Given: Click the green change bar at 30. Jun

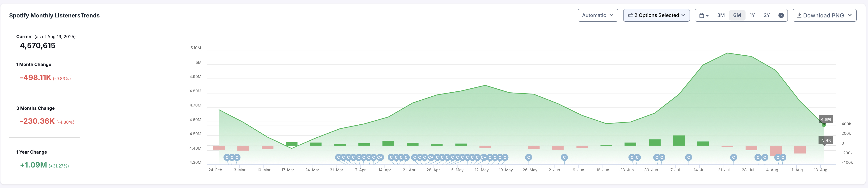Looking at the screenshot, I should coord(655,143).
